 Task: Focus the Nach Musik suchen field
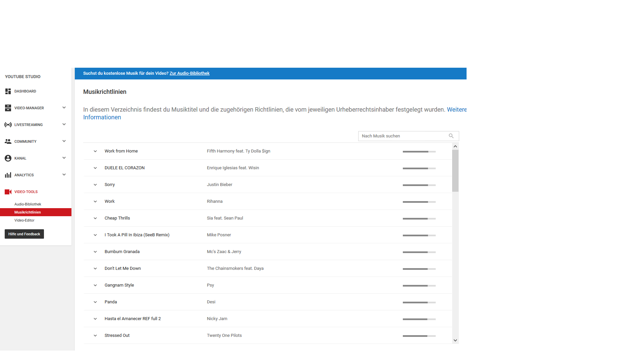tap(402, 136)
